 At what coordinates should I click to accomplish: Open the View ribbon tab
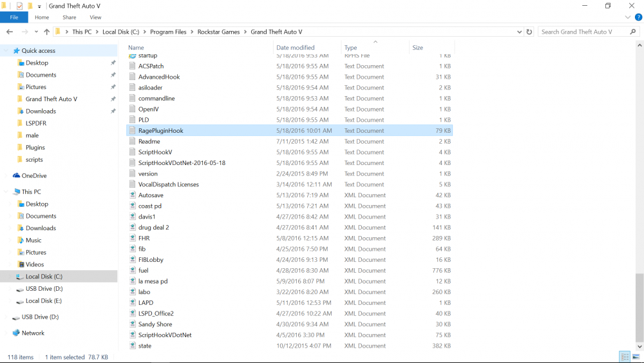[x=95, y=17]
